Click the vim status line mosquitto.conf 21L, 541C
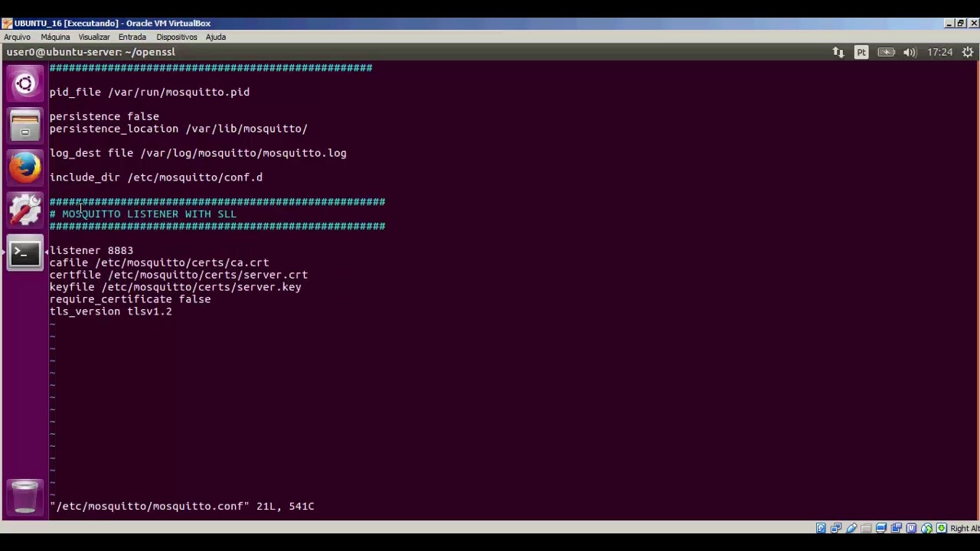This screenshot has height=551, width=980. pyautogui.click(x=182, y=507)
